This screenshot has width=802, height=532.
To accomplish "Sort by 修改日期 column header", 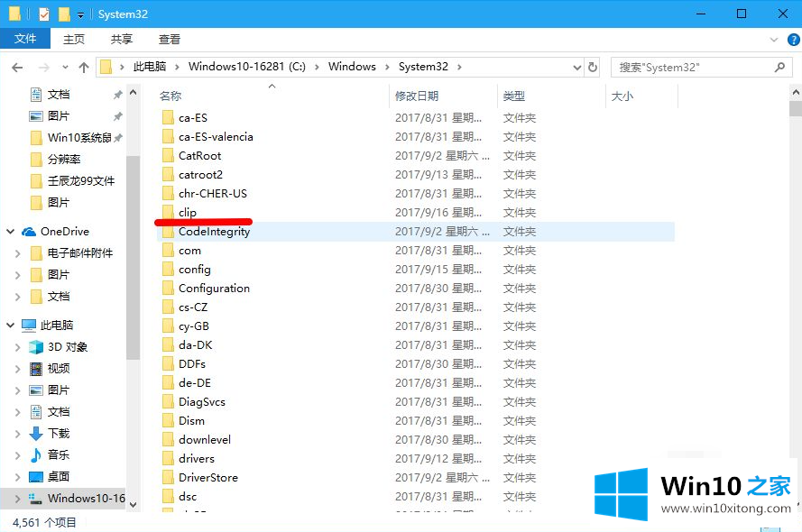I will coord(417,96).
